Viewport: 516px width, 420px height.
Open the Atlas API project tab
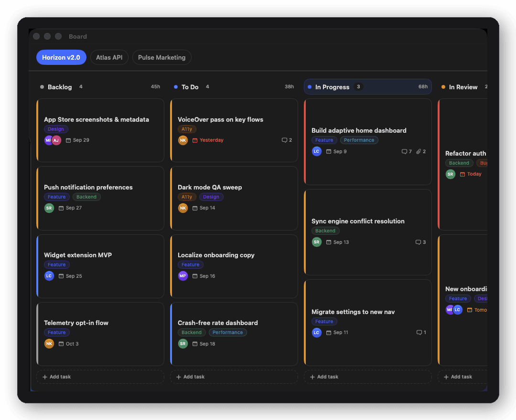pos(109,57)
